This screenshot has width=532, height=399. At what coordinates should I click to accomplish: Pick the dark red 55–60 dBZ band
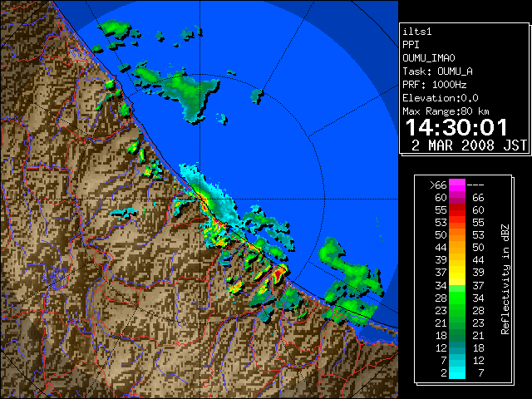point(457,210)
